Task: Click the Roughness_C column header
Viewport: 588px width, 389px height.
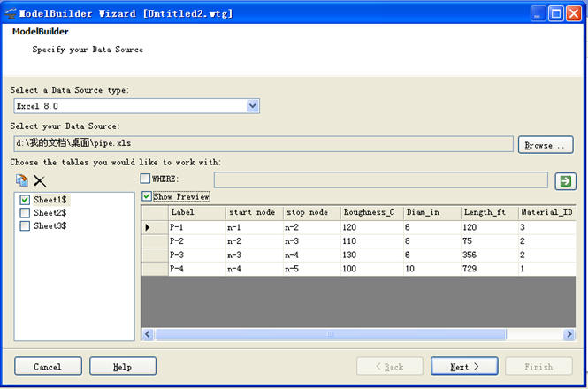Action: pyautogui.click(x=370, y=212)
